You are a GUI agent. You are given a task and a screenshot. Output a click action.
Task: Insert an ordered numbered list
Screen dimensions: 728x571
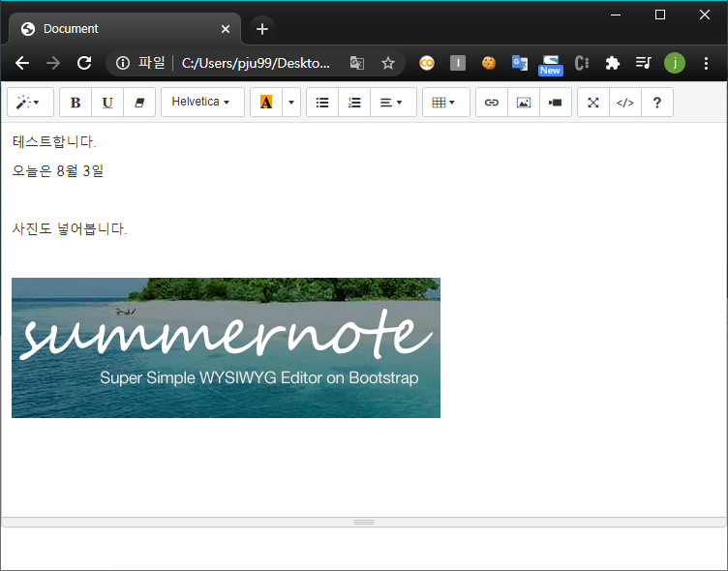click(x=354, y=103)
